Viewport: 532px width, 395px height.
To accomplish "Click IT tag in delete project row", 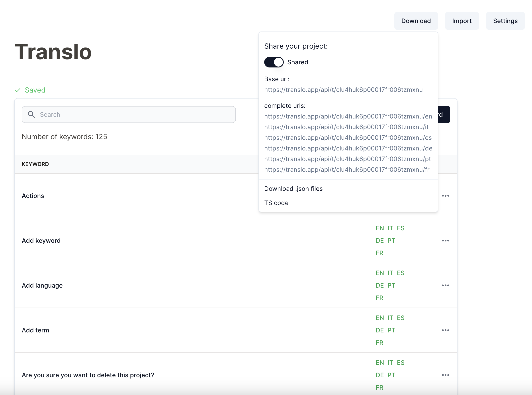I will [x=390, y=363].
